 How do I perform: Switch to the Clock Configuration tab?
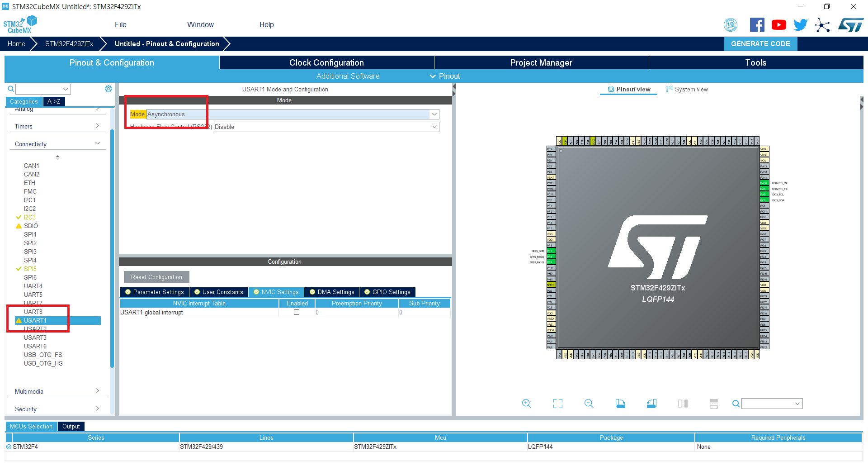[326, 62]
